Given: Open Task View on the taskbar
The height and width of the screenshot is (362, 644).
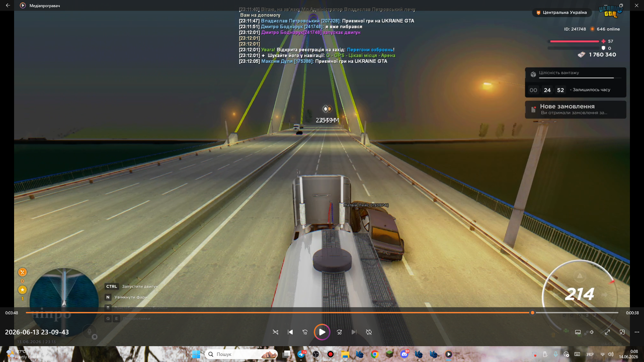Looking at the screenshot, I should pos(287,354).
